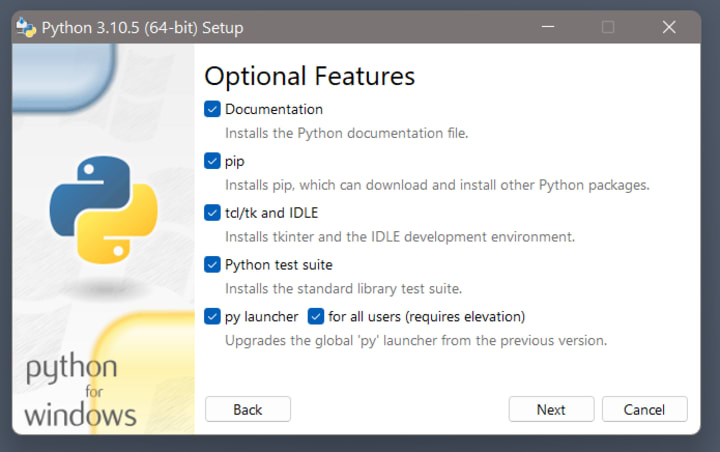The image size is (720, 452).
Task: Click the pip option label
Action: tap(235, 161)
